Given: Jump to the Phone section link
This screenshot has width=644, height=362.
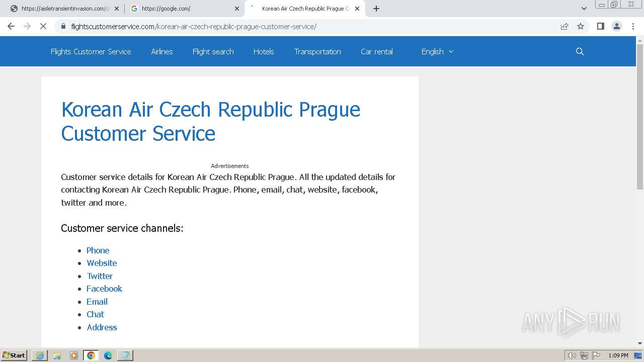Looking at the screenshot, I should (x=98, y=250).
